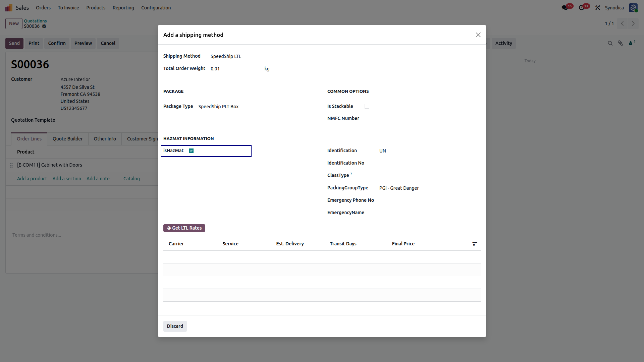Click the 1 / 1 pager counter
The height and width of the screenshot is (362, 644).
click(x=609, y=23)
